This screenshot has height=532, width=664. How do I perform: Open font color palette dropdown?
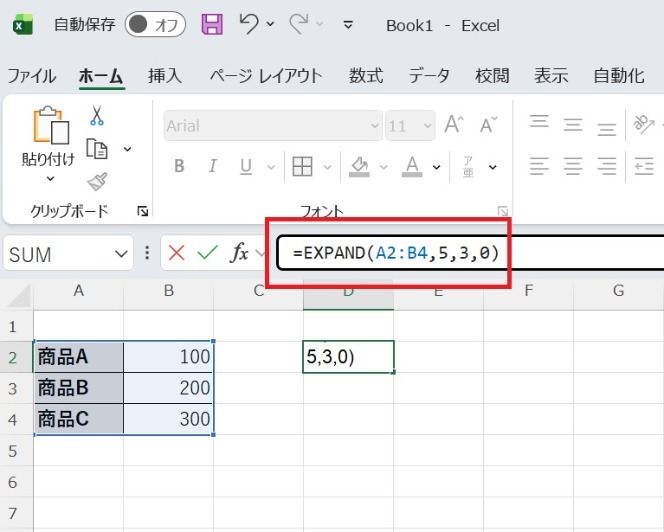tap(437, 167)
